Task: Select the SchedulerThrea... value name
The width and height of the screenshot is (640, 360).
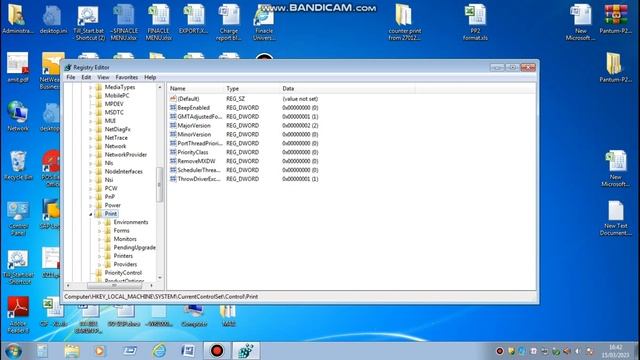Action: 199,170
